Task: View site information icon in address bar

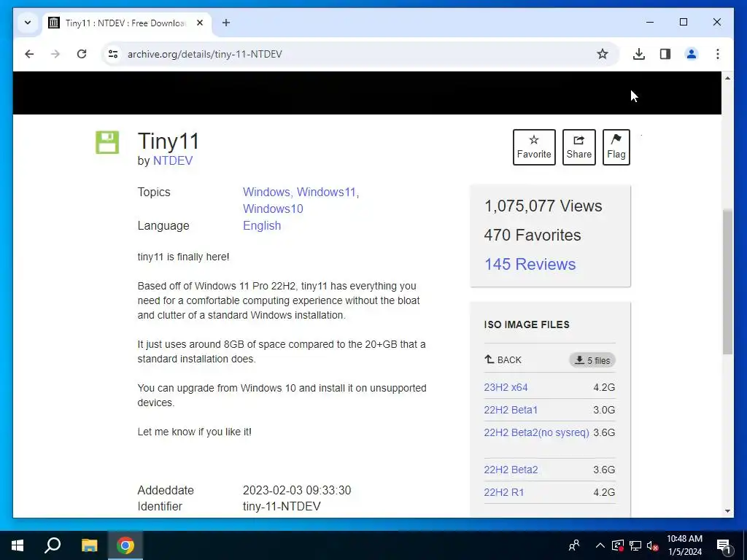Action: [113, 54]
